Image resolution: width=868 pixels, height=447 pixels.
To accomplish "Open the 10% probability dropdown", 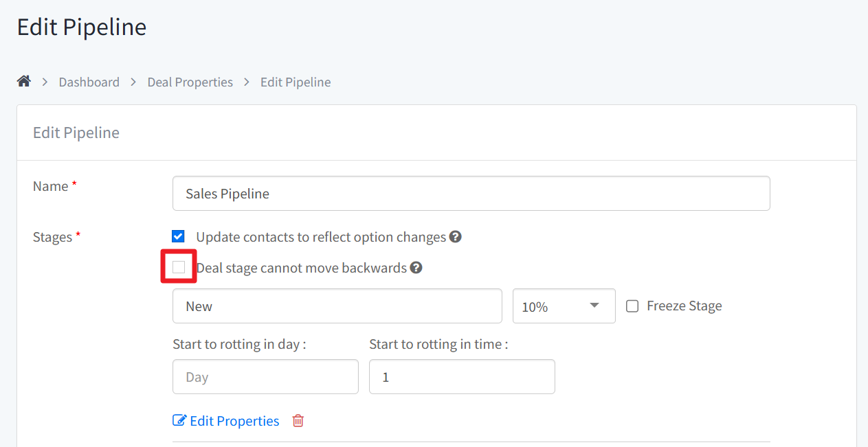I will tap(564, 306).
